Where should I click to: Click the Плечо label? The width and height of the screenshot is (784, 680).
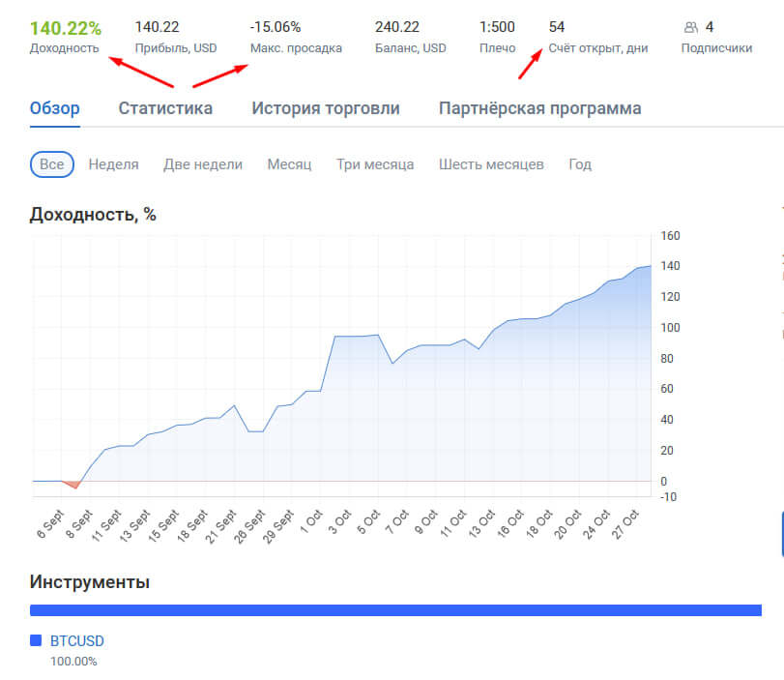(498, 48)
